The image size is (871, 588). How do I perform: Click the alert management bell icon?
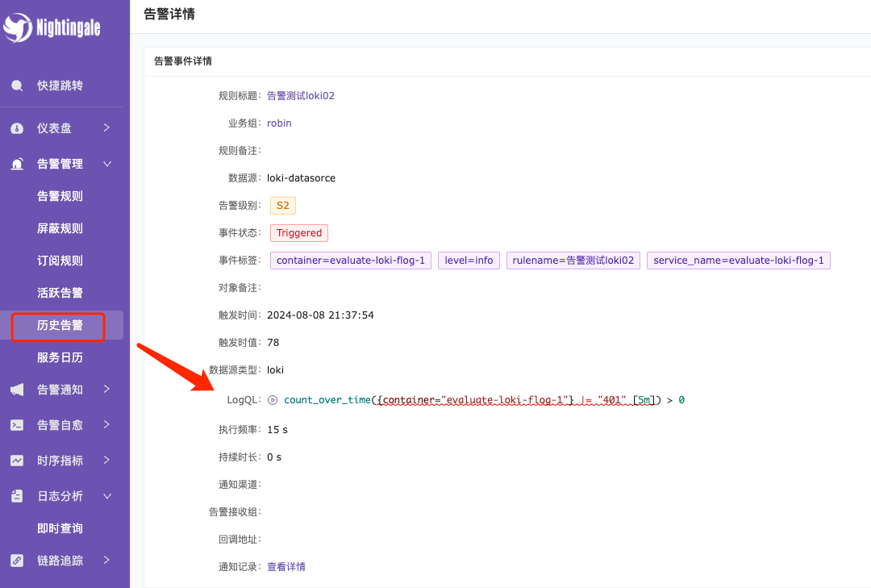[17, 164]
